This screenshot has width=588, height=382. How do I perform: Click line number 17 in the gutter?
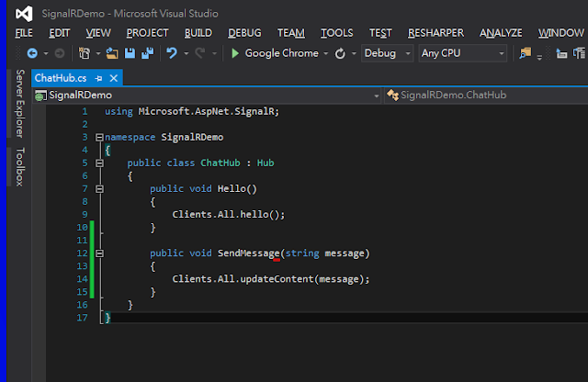(82, 318)
